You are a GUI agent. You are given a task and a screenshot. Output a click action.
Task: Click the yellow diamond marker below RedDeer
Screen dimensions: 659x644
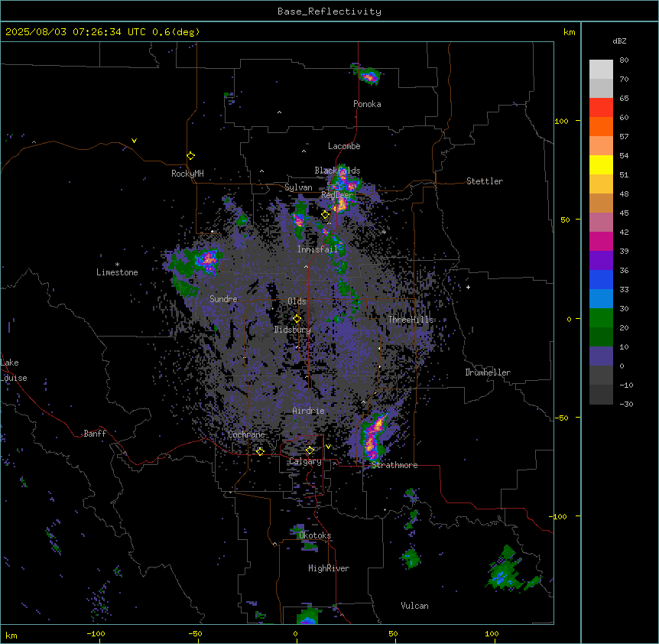point(326,215)
